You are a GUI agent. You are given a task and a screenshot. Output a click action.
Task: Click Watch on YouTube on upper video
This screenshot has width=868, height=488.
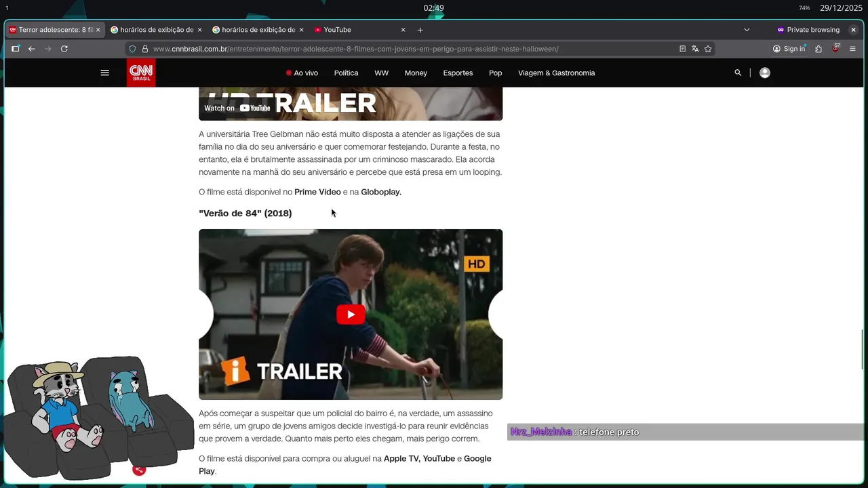237,108
